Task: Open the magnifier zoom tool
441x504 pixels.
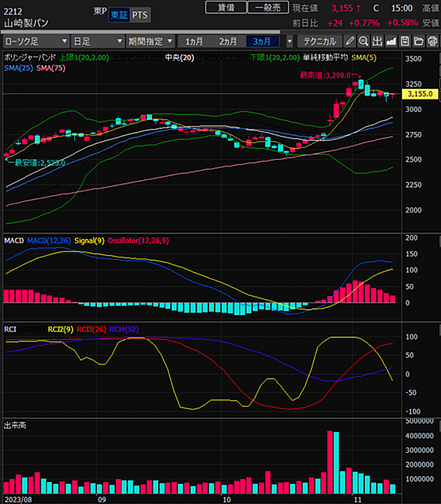Action: click(x=363, y=41)
